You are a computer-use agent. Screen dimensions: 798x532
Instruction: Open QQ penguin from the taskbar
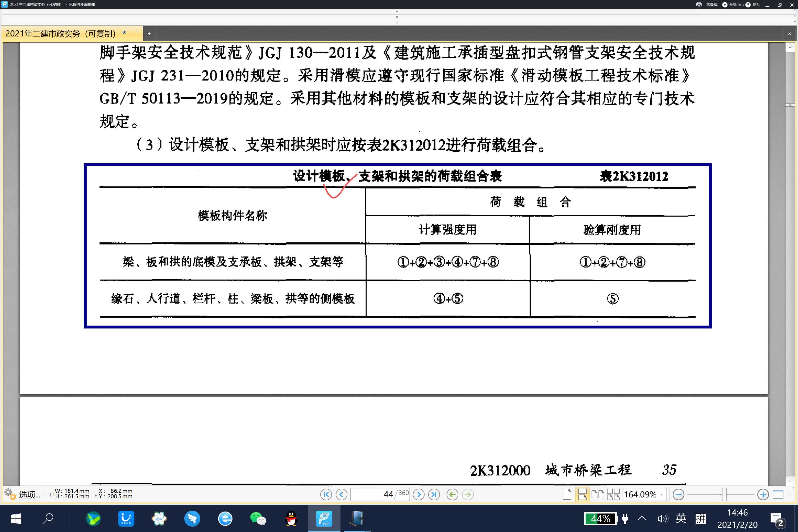[291, 518]
